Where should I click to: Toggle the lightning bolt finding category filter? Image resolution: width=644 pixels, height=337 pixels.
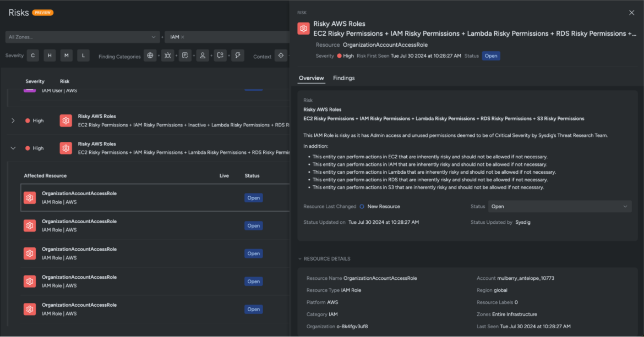238,56
